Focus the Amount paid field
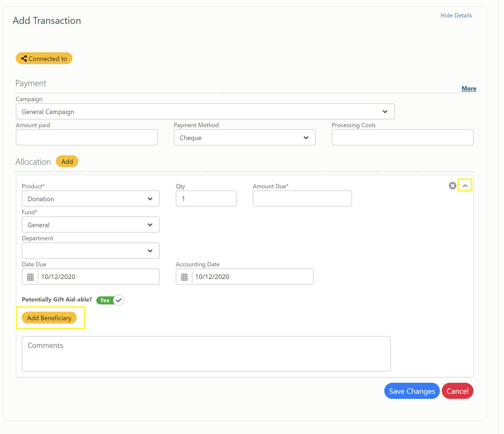The image size is (504, 434). click(87, 138)
